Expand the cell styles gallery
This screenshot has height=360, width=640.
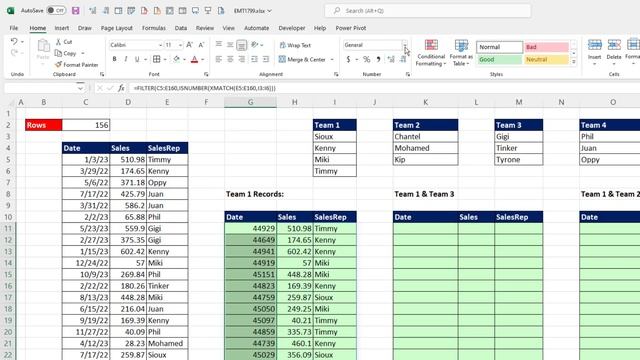tap(573, 62)
